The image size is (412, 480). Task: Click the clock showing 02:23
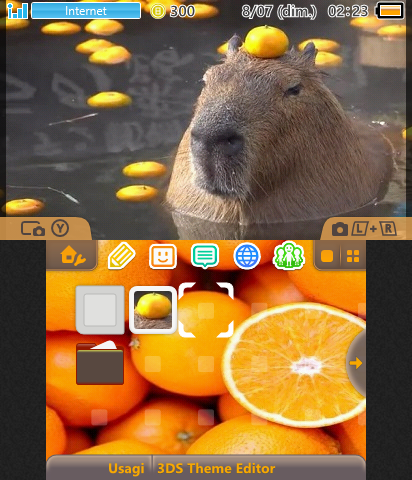(x=348, y=11)
